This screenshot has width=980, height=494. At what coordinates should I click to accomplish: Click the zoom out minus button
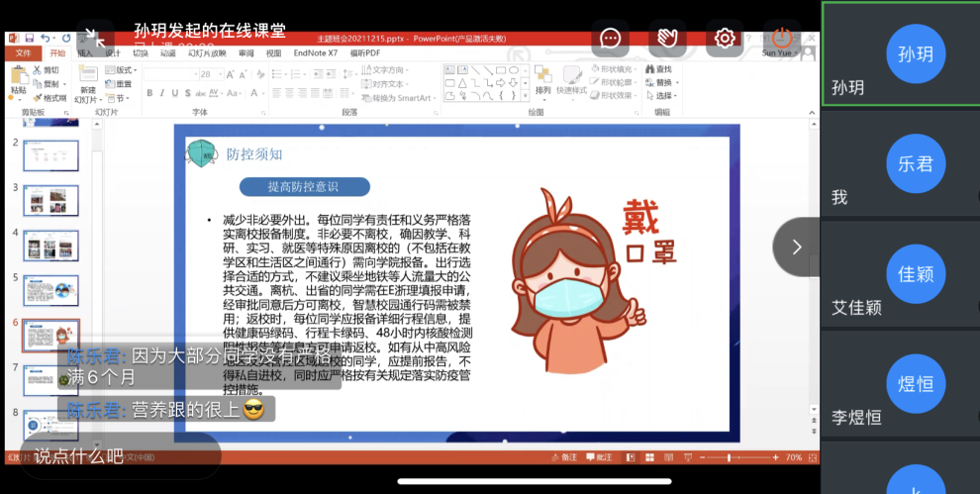tap(703, 457)
